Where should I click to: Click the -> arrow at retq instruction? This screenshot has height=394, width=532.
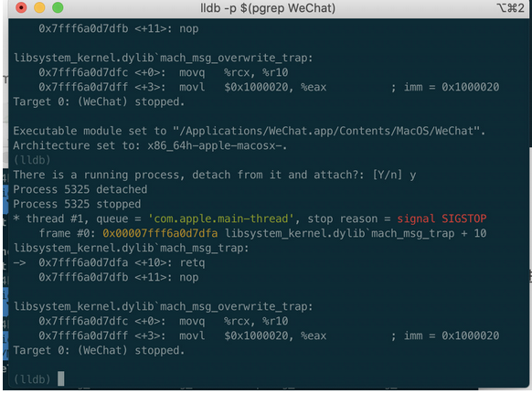[20, 262]
